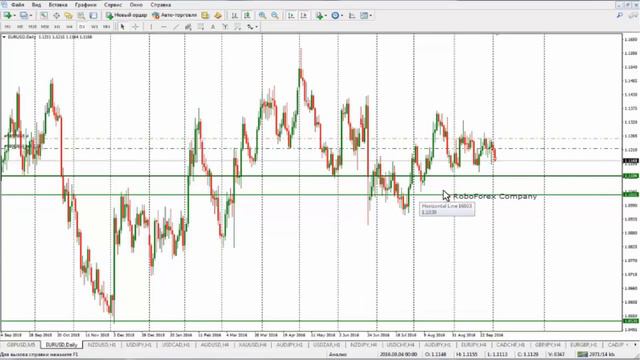Open the Файл menu

pyautogui.click(x=18, y=5)
